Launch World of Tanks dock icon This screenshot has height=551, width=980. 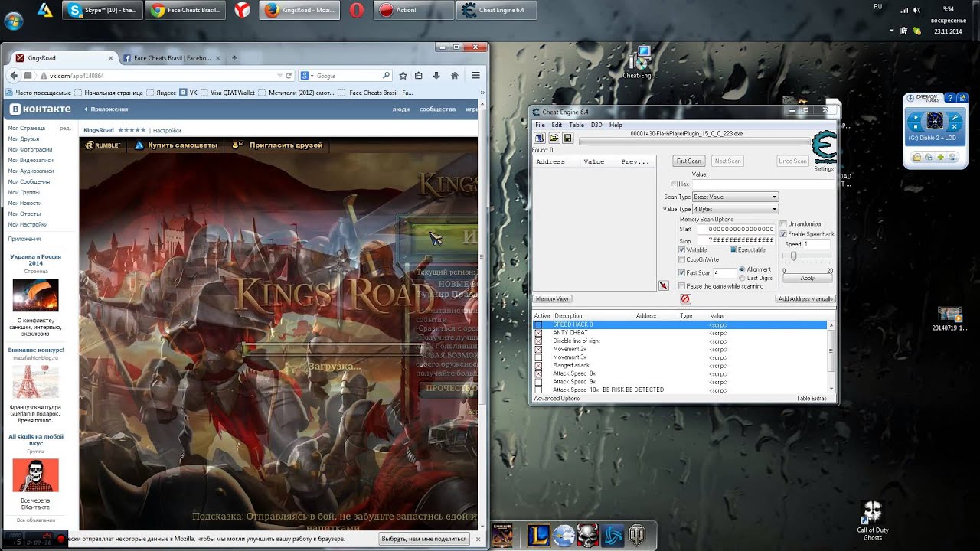(x=637, y=536)
